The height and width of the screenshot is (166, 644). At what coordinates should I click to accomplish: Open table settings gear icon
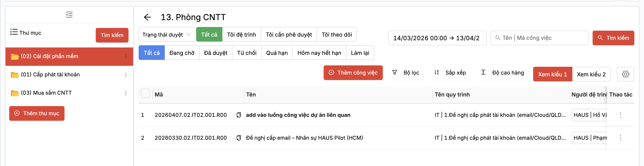pyautogui.click(x=625, y=74)
